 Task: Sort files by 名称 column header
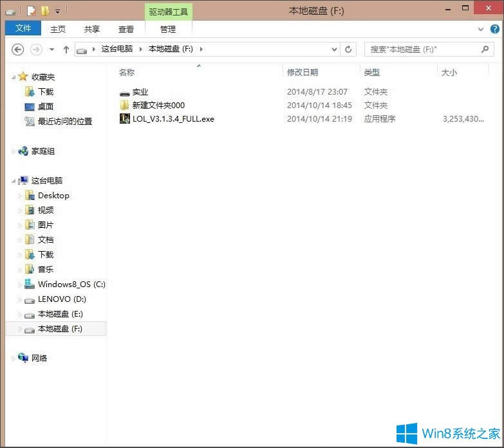(127, 72)
